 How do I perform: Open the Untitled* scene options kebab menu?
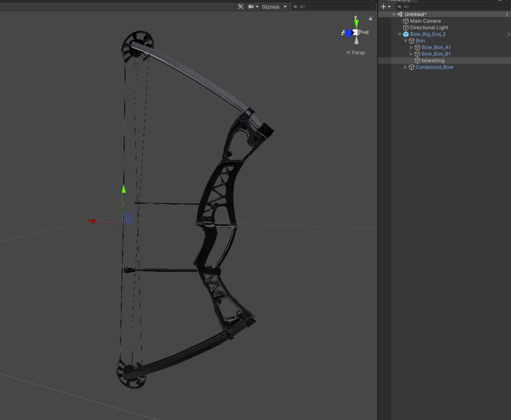(x=507, y=14)
